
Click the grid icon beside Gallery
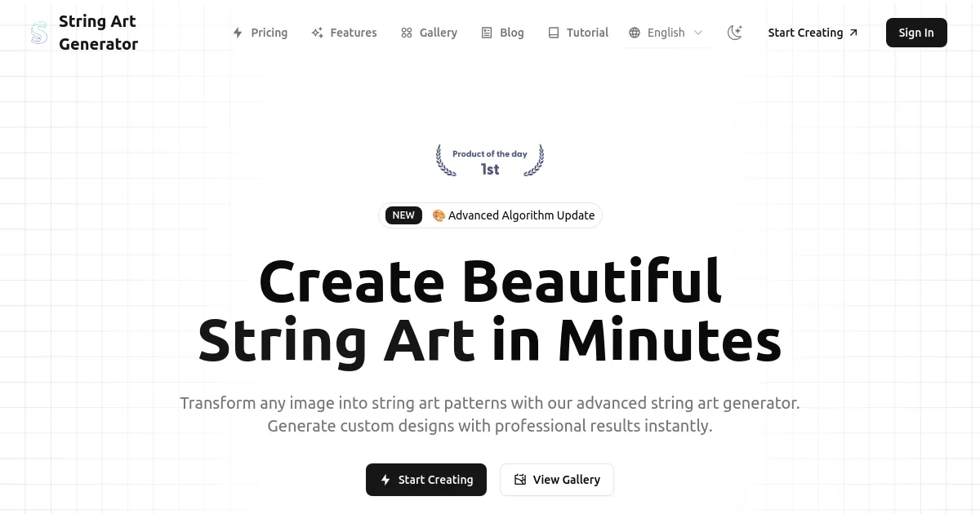406,33
